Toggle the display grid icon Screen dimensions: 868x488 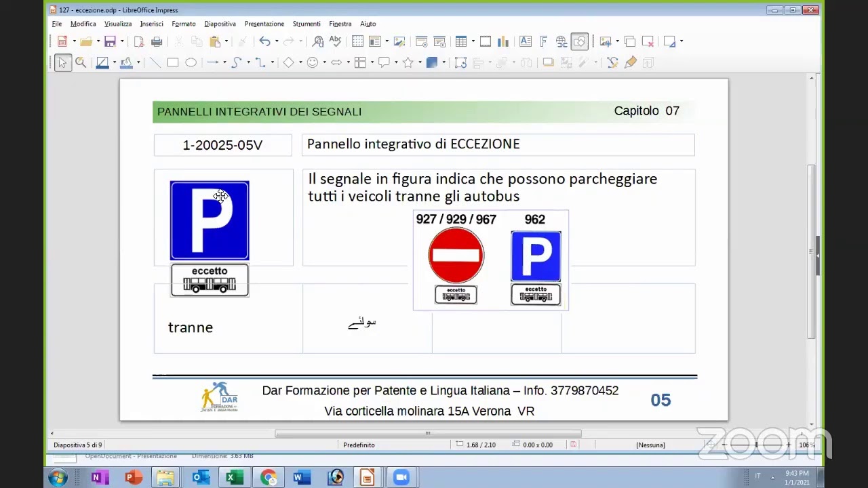(x=357, y=41)
